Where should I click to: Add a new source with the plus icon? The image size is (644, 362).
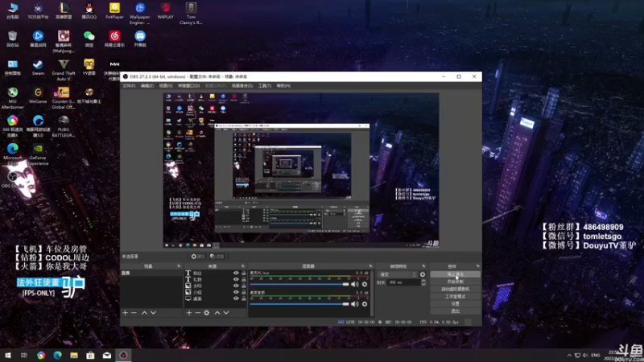(189, 313)
